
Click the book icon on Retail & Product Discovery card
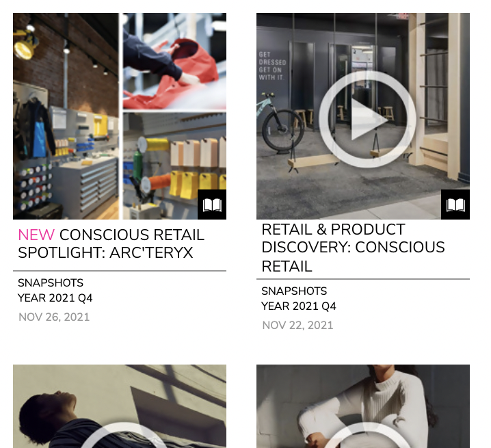tap(455, 205)
